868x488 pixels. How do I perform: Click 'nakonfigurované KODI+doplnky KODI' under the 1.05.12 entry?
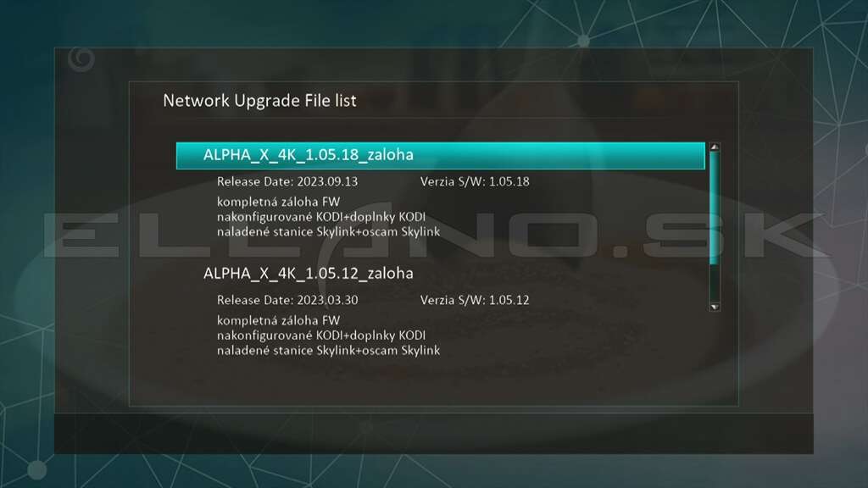321,335
